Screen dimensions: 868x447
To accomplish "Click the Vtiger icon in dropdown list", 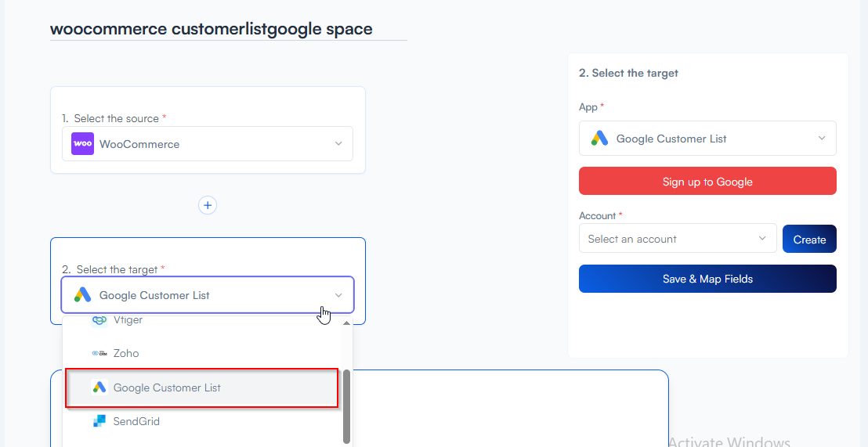I will coord(99,320).
